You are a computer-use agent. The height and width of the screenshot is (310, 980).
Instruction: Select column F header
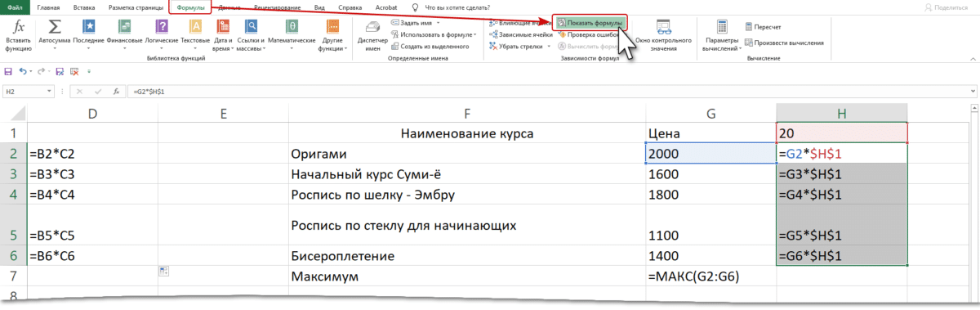(x=466, y=113)
